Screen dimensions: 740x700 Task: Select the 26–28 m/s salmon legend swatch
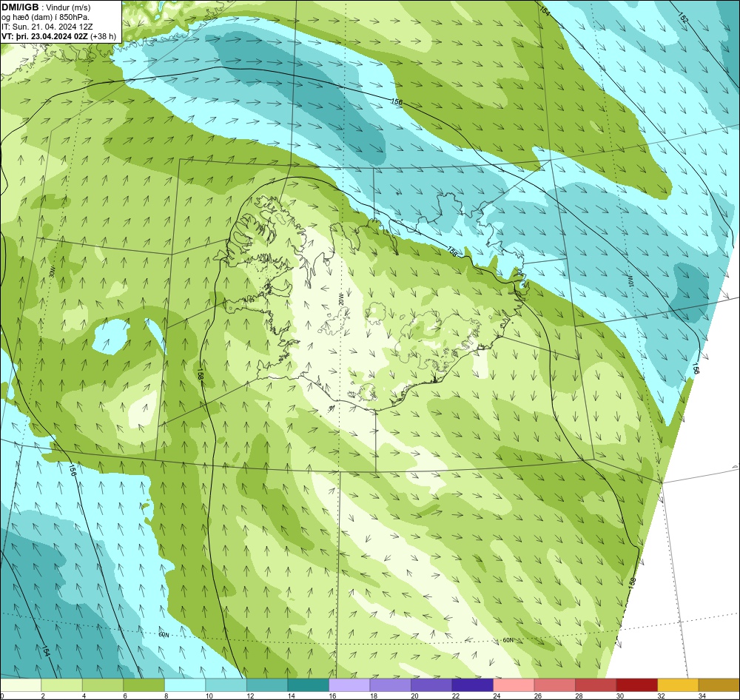click(554, 685)
